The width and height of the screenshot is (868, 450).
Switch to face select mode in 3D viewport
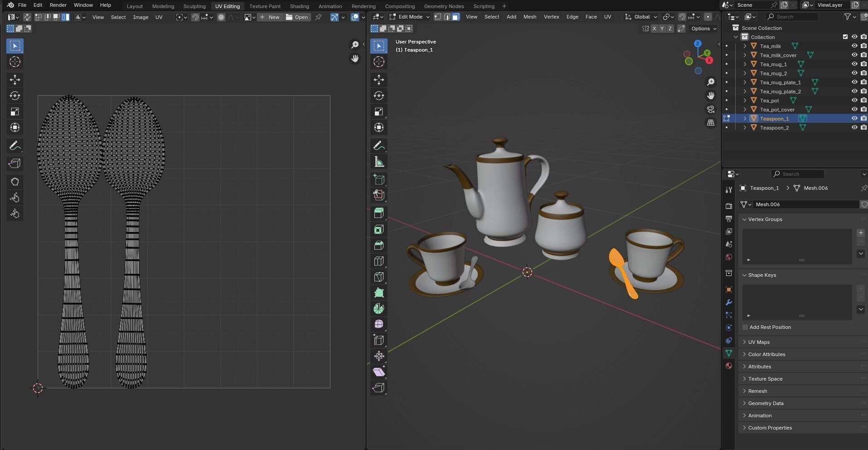coord(456,17)
